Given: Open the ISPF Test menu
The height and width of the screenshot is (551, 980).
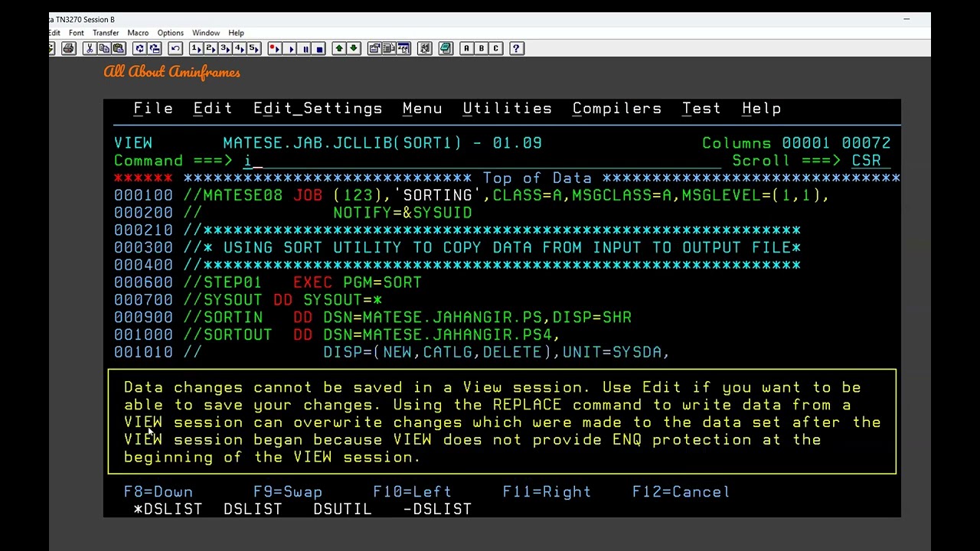Looking at the screenshot, I should [701, 109].
